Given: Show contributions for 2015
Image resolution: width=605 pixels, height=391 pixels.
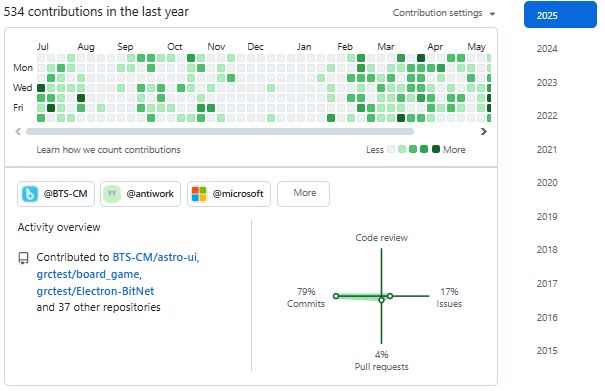Looking at the screenshot, I should coord(547,351).
